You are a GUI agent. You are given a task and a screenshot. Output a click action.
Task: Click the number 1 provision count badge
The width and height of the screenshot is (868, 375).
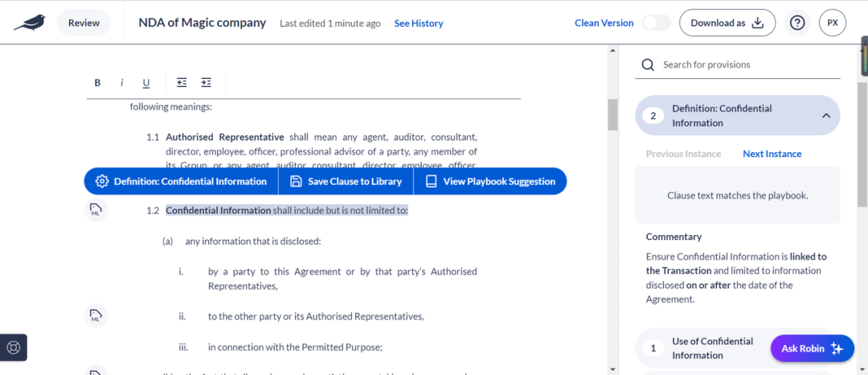653,348
